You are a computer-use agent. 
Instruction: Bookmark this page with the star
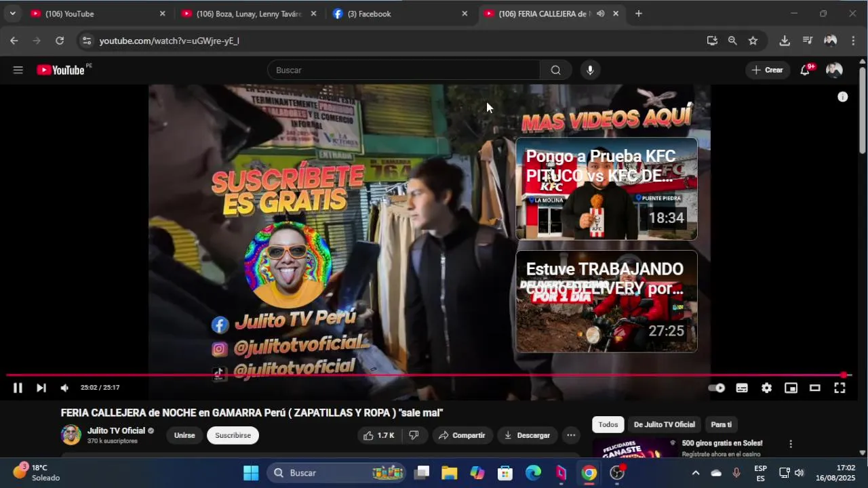coord(753,41)
